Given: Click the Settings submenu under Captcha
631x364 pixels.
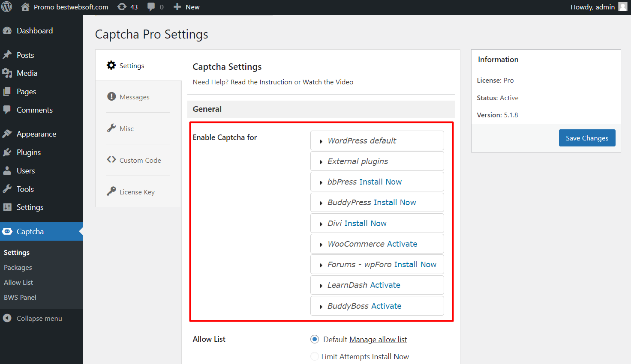Looking at the screenshot, I should point(17,252).
